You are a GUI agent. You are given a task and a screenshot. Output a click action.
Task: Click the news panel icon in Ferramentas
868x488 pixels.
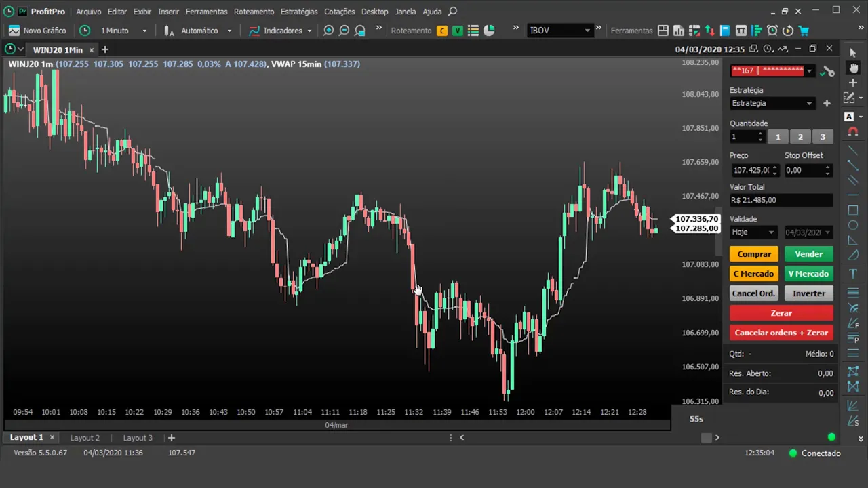point(663,30)
